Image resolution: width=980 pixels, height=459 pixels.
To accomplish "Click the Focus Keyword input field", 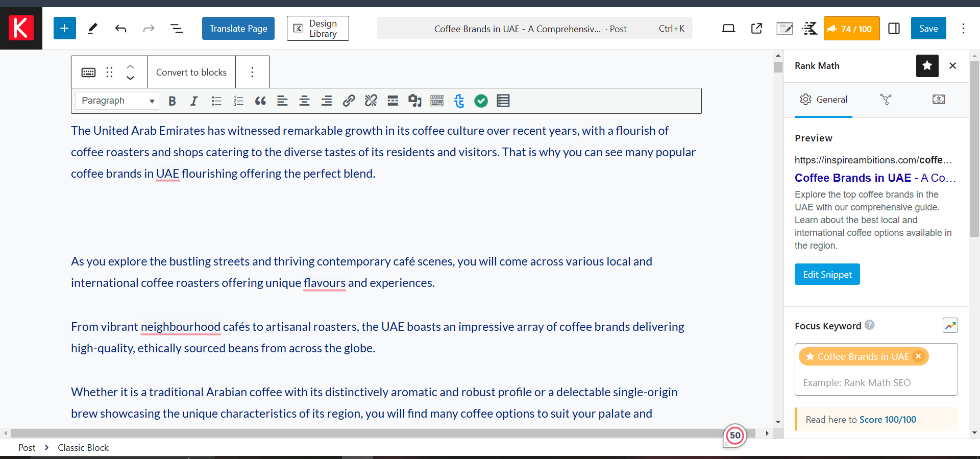I will pyautogui.click(x=876, y=382).
